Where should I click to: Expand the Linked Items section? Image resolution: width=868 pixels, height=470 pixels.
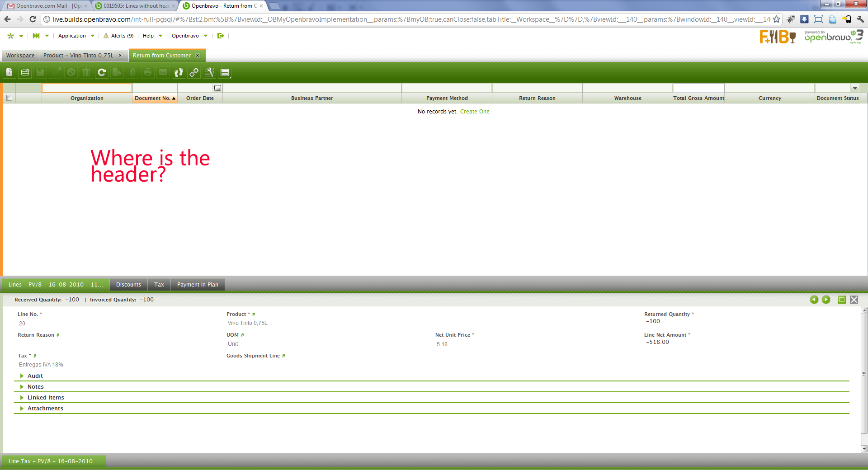(45, 398)
